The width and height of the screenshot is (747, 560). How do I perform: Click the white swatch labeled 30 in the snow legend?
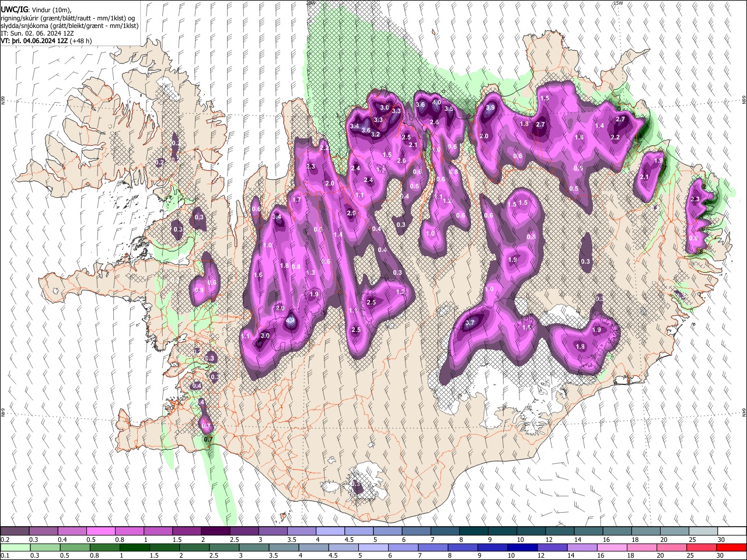point(731,531)
